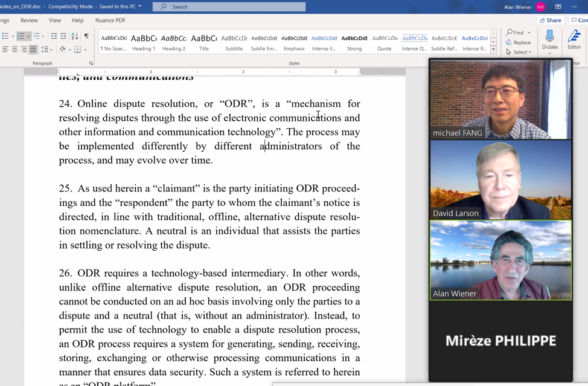Screen dimensions: 588x386
Task: Apply borders to paragraph
Action: coord(78,49)
